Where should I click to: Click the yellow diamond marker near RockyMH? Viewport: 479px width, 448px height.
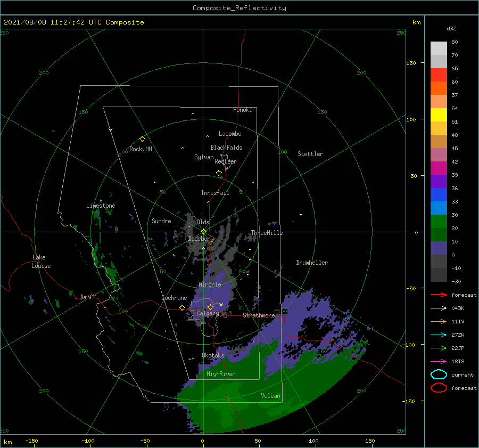[x=142, y=139]
